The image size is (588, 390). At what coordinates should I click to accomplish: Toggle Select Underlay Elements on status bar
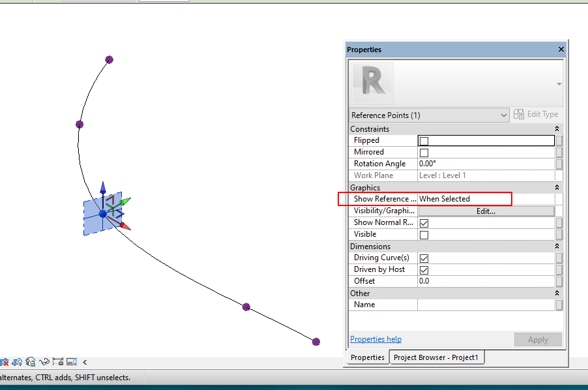17,361
